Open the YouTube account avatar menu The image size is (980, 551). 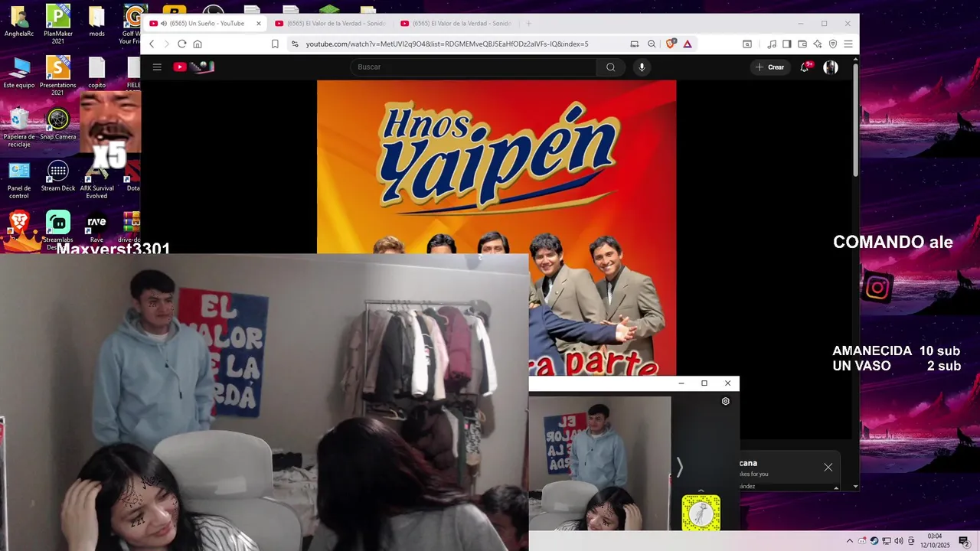click(831, 67)
